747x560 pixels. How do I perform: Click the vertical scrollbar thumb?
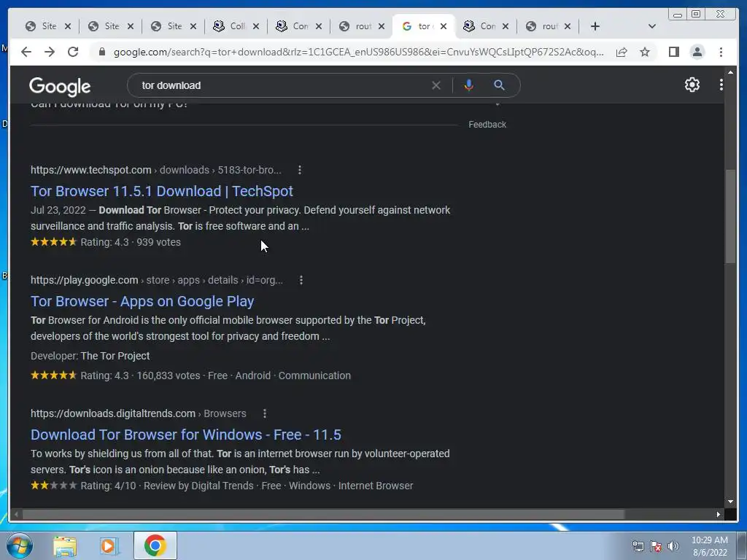[730, 216]
